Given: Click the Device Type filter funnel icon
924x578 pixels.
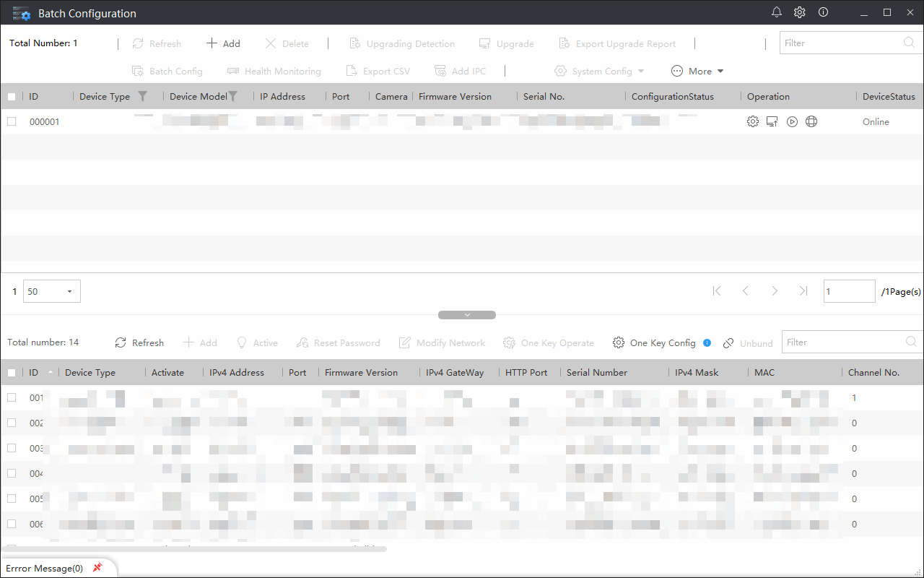Looking at the screenshot, I should 142,97.
